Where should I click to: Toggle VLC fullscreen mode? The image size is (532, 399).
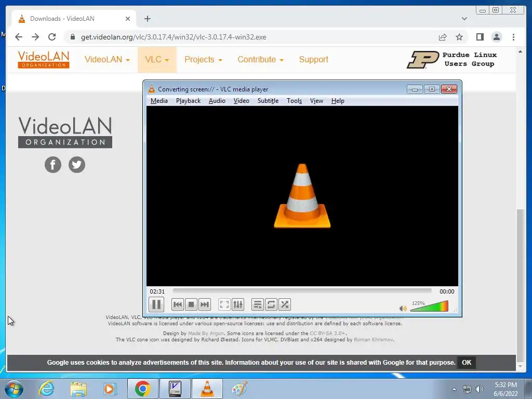point(224,304)
